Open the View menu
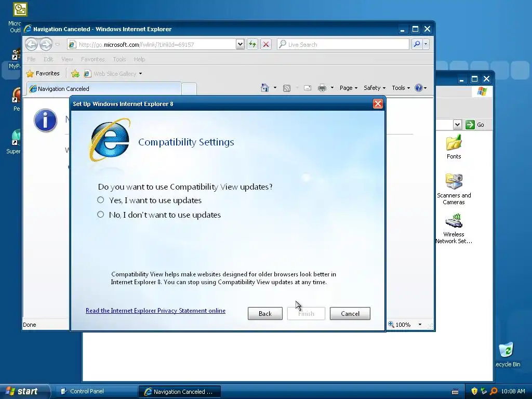 pyautogui.click(x=67, y=59)
